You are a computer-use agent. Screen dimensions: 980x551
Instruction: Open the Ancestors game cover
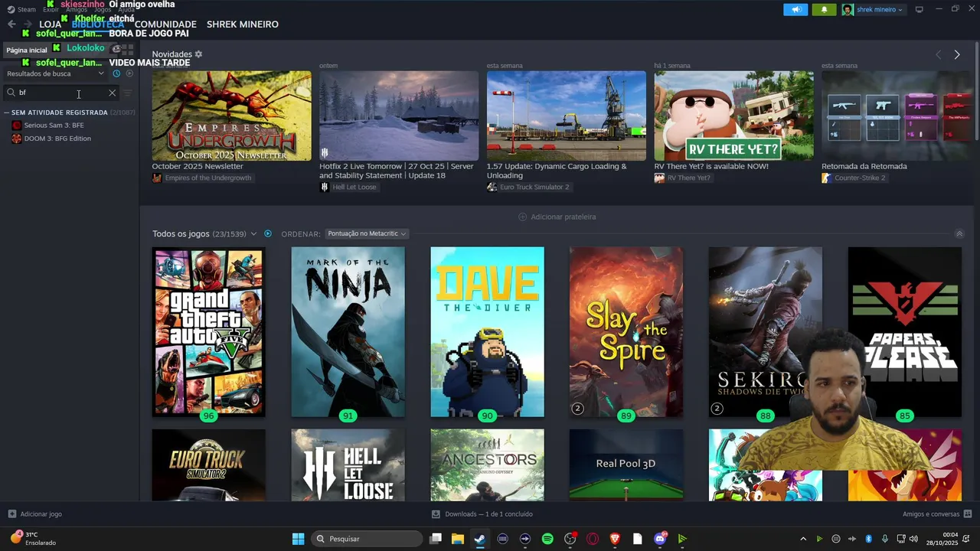point(487,465)
